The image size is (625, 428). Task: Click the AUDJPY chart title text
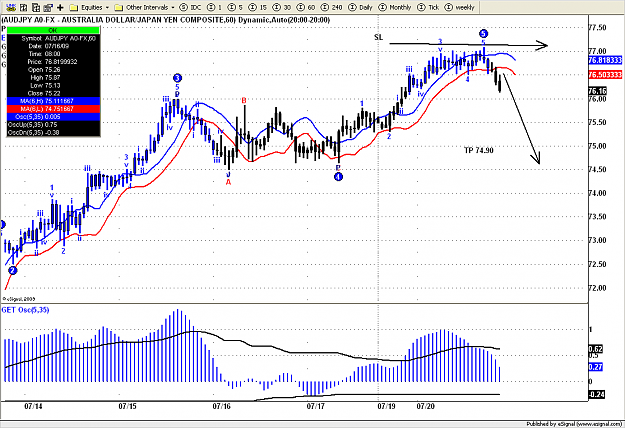(x=166, y=20)
